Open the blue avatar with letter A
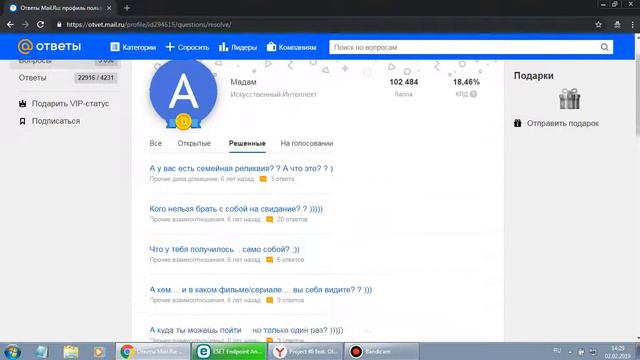The image size is (640, 360). tap(183, 92)
